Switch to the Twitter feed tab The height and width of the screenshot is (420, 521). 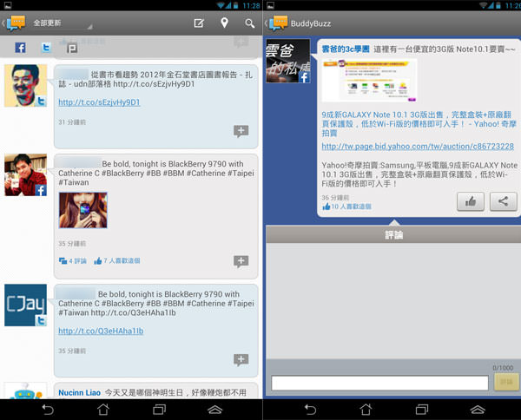(46, 48)
